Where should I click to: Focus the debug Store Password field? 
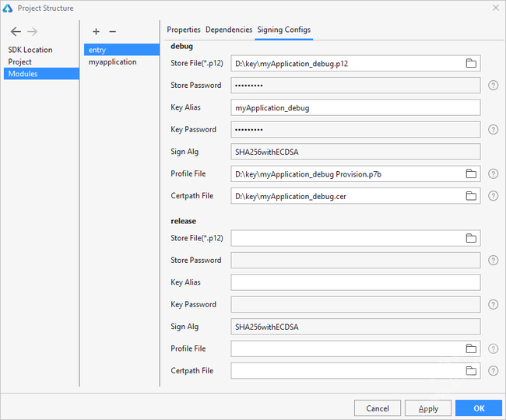[355, 86]
